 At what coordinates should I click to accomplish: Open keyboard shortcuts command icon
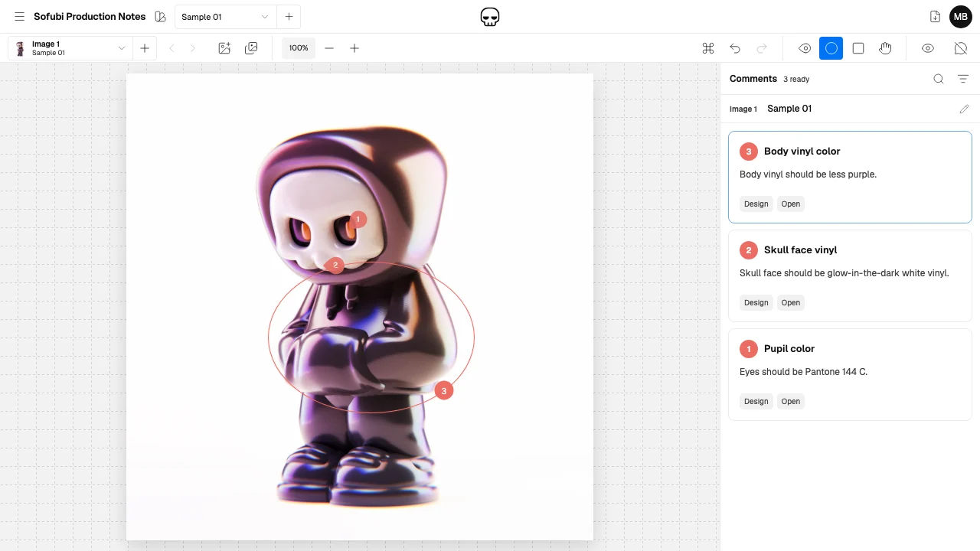[x=708, y=48]
